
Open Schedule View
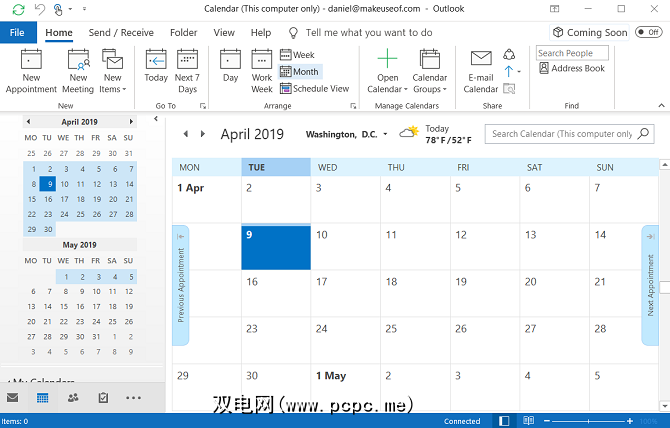coord(314,88)
